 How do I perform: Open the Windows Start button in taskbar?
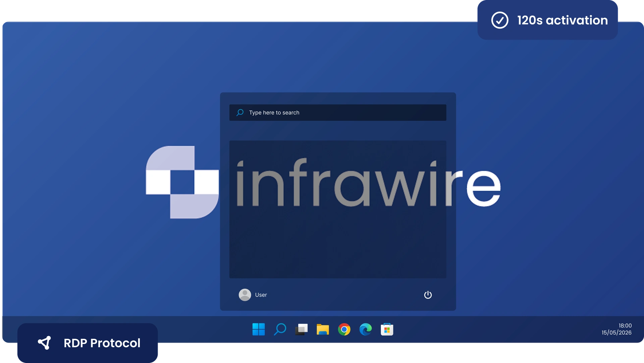point(258,329)
